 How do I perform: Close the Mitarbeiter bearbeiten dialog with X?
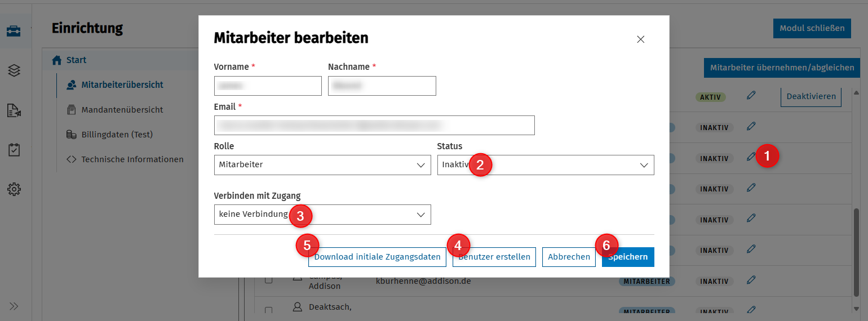tap(640, 39)
